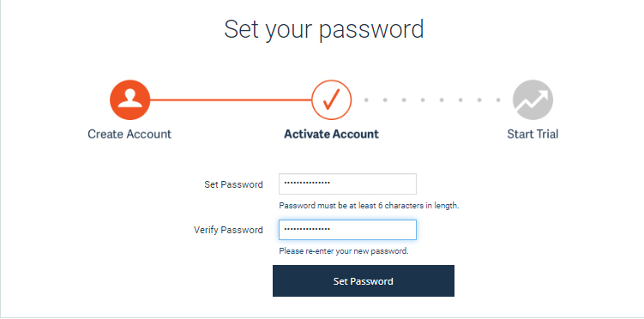Click the Verify Password input field

[x=347, y=230]
